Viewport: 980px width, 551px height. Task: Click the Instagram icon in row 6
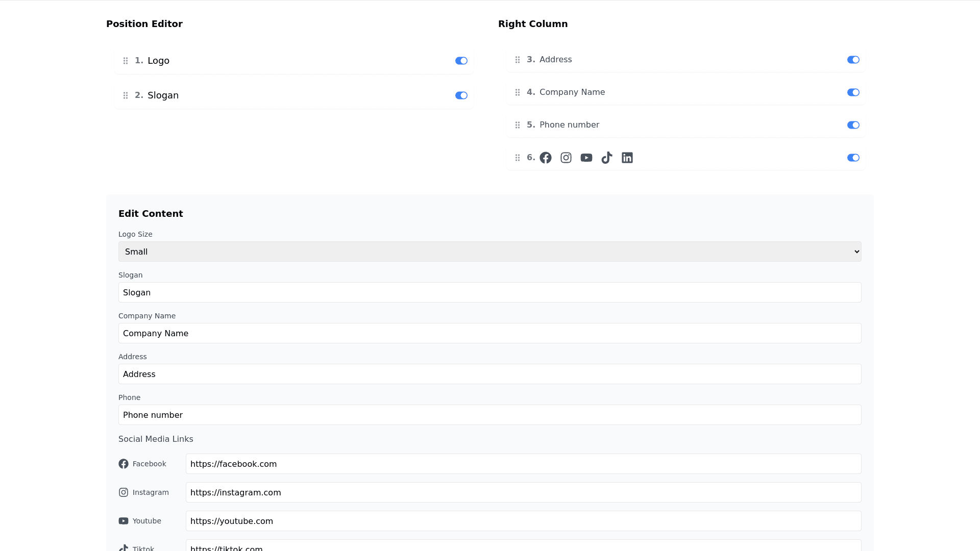(x=566, y=158)
